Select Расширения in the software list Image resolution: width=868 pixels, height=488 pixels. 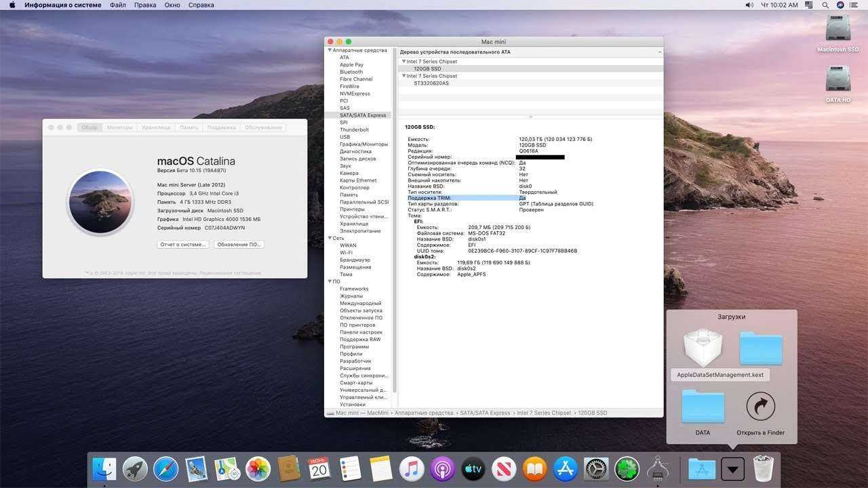(355, 368)
